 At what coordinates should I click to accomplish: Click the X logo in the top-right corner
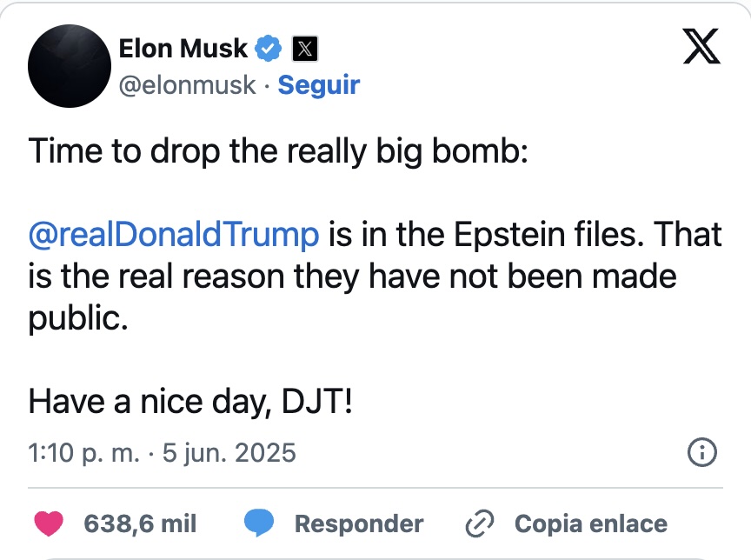(x=701, y=47)
